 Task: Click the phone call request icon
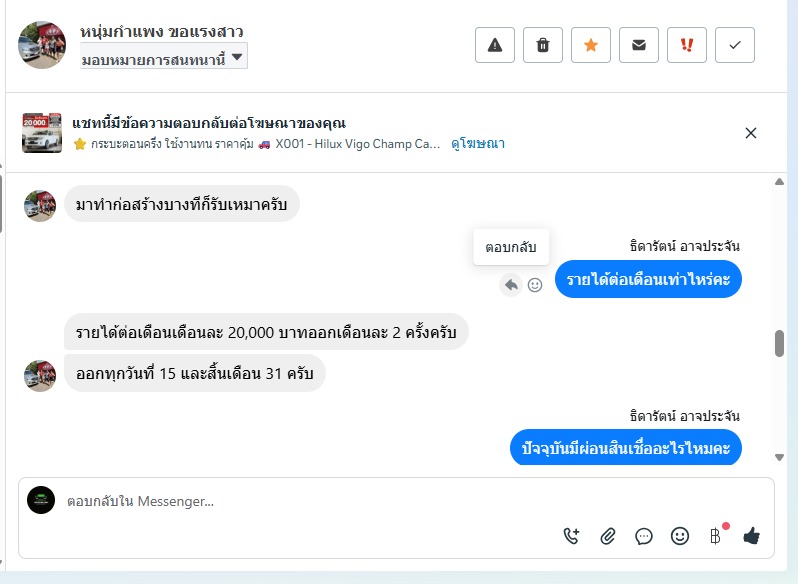(x=572, y=536)
